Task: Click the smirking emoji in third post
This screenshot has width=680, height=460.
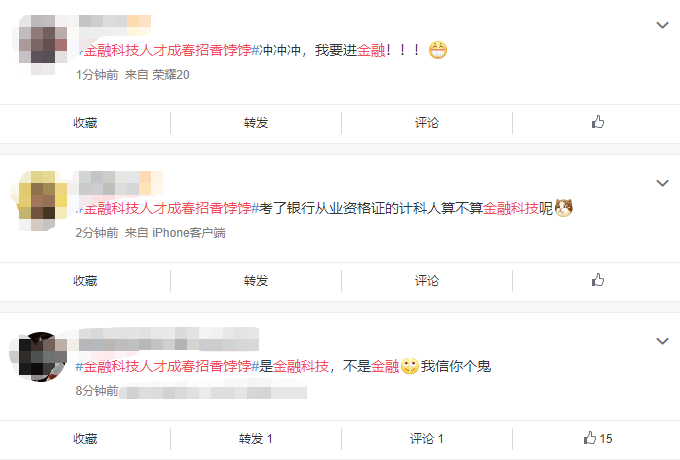Action: click(x=409, y=366)
